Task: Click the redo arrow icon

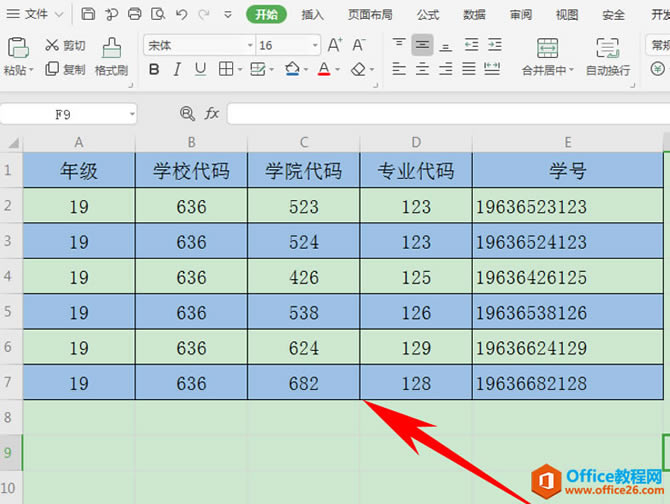Action: (x=204, y=14)
